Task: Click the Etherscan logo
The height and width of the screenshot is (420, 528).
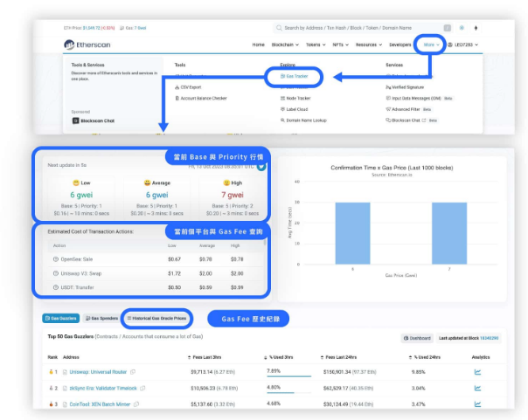Action: point(87,45)
